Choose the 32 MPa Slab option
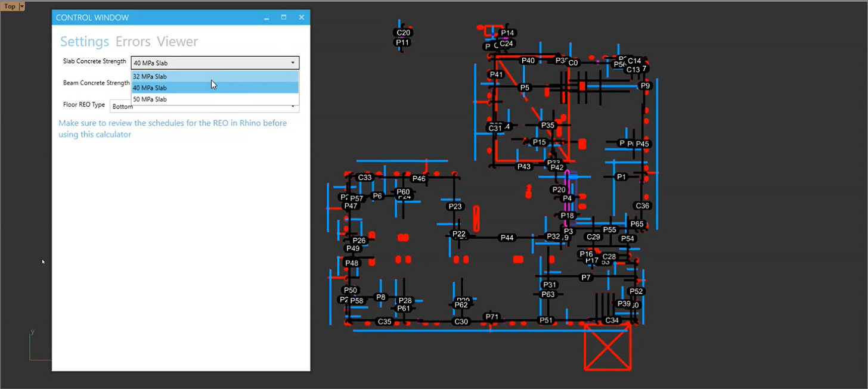The width and height of the screenshot is (868, 389). tap(215, 76)
